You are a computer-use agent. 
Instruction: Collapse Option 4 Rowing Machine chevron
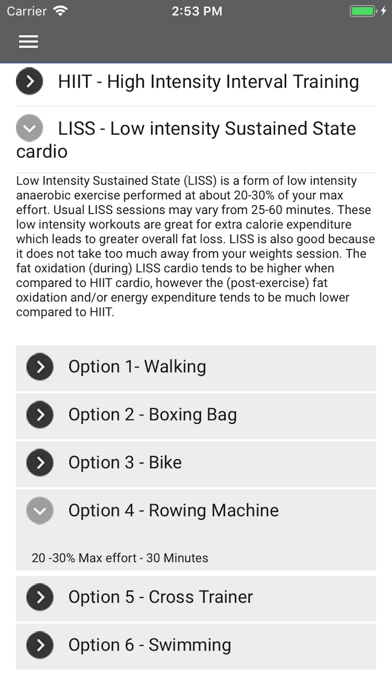[40, 510]
